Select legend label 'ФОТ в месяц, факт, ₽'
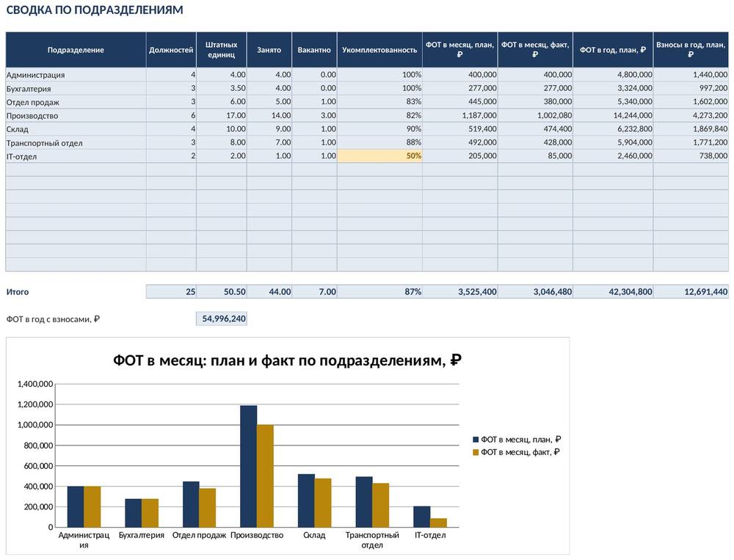734x560 pixels. click(520, 452)
